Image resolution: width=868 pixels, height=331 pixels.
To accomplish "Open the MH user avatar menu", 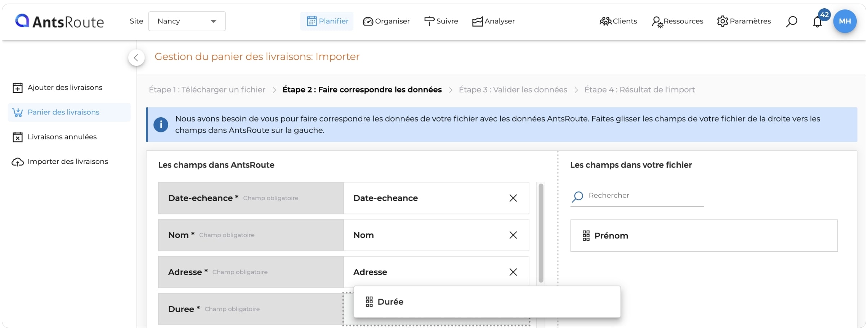I will 845,21.
